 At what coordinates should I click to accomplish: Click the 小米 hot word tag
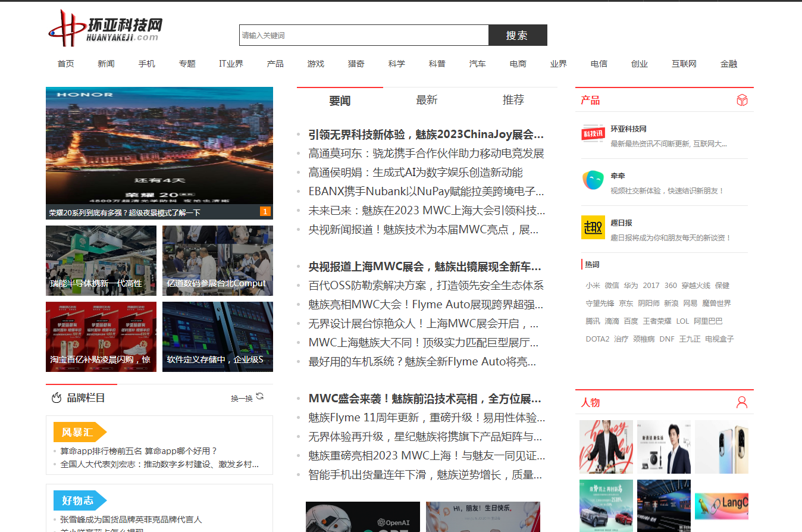593,286
